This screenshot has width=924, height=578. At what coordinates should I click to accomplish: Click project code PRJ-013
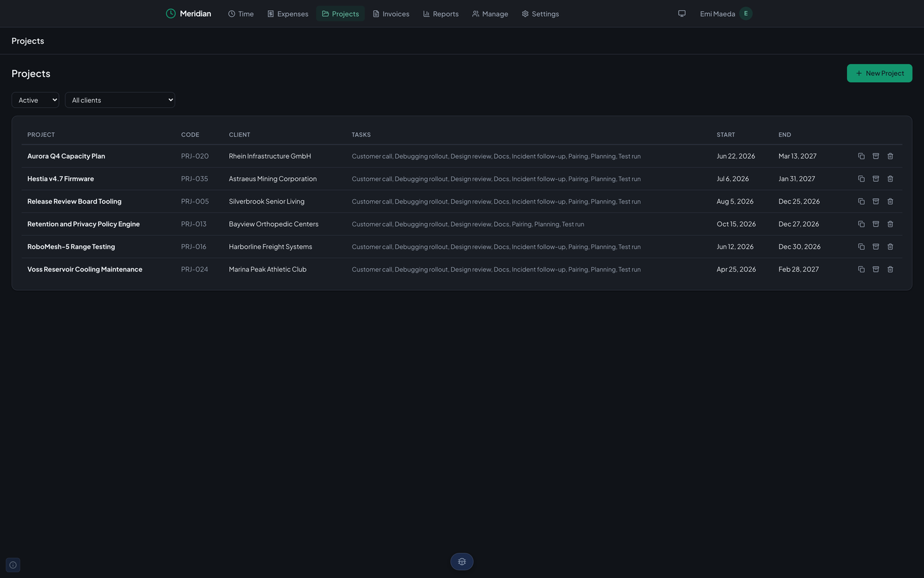(194, 224)
